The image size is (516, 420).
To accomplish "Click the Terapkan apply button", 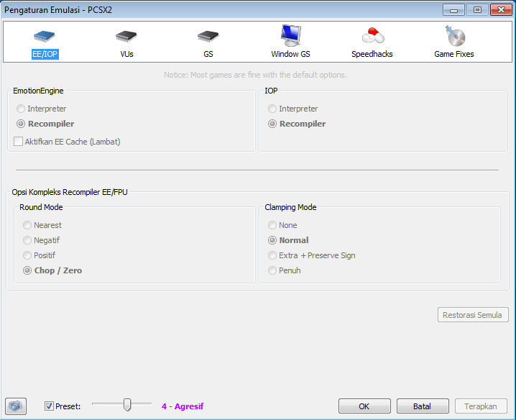I will point(481,406).
